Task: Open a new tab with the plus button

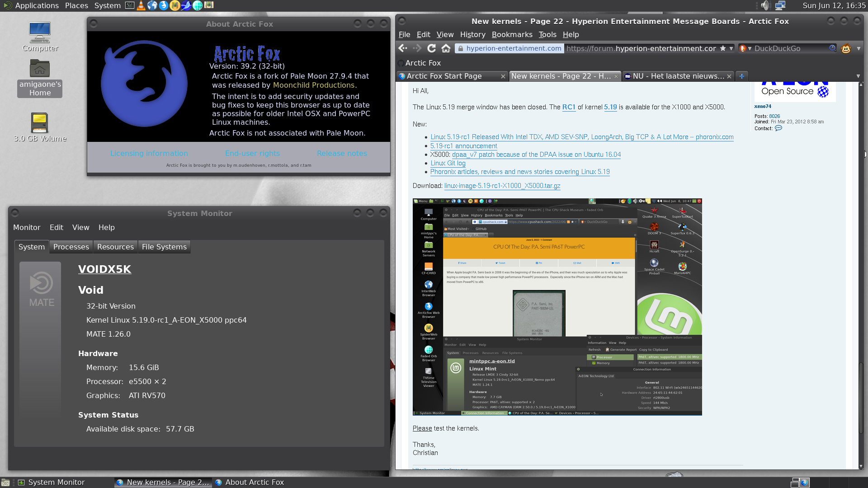Action: point(741,76)
